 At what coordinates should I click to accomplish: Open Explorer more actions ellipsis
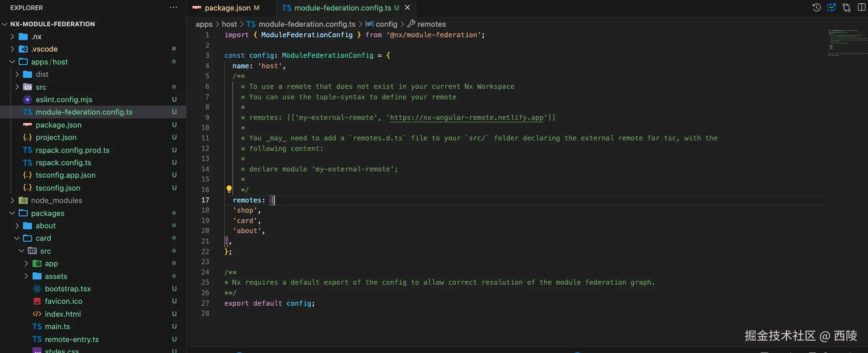click(x=173, y=8)
